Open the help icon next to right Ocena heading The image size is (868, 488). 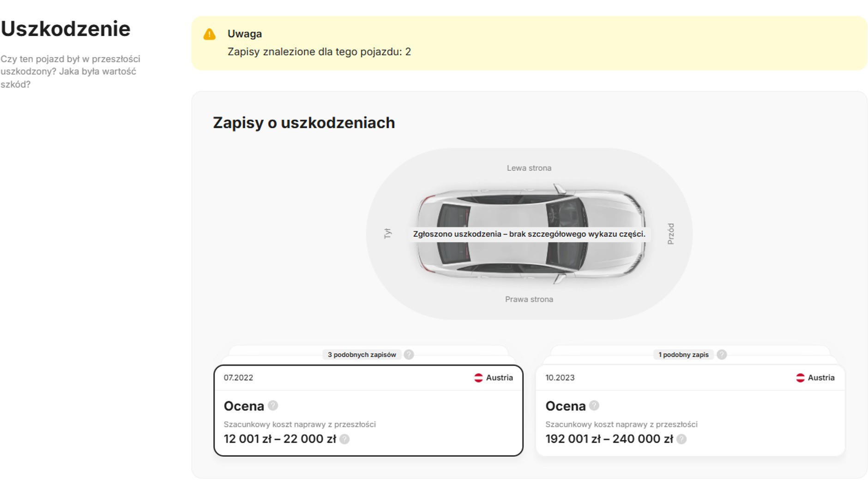coord(594,406)
